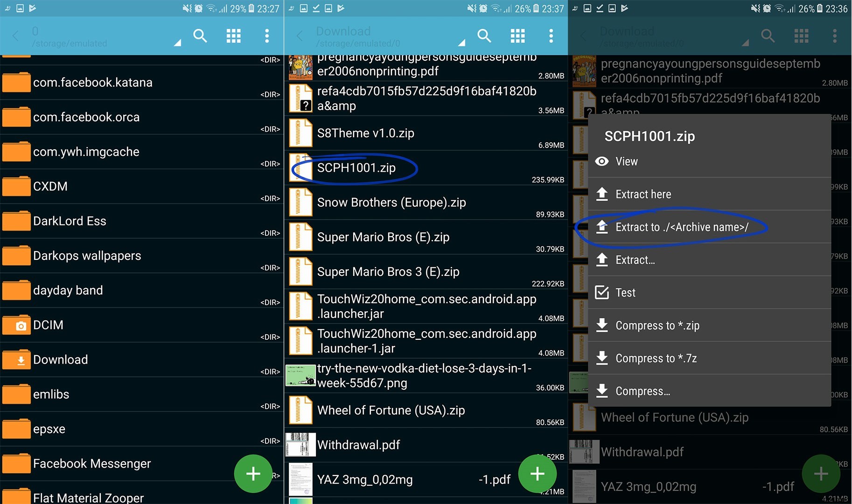
Task: Tap the checkmark icon beside Test
Action: click(602, 293)
